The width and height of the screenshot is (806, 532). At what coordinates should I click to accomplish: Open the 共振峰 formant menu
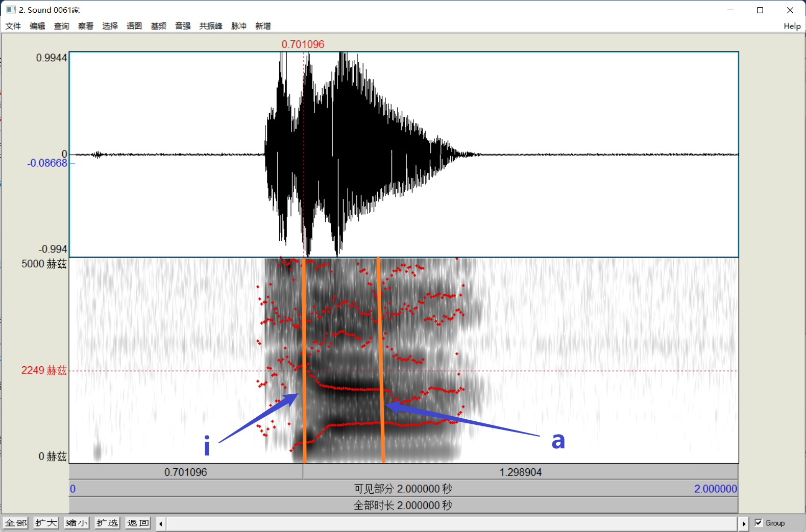tap(211, 26)
